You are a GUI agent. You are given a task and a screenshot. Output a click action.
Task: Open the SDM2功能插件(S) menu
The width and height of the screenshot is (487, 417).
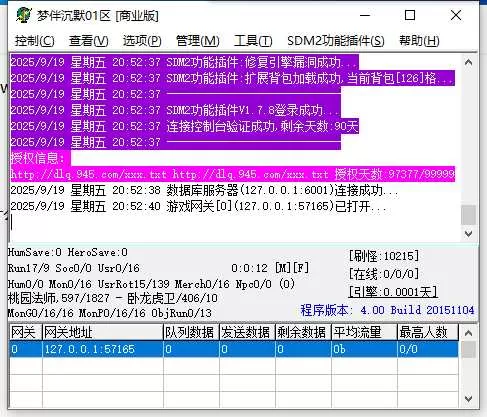(336, 41)
